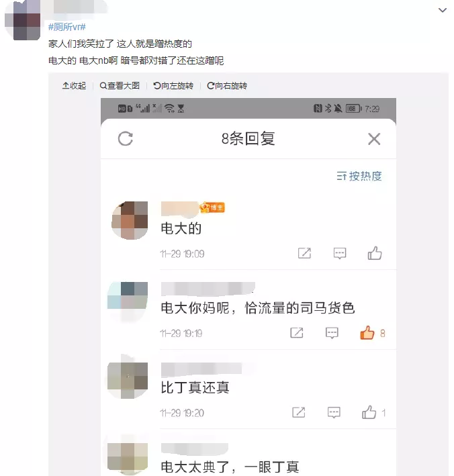454x476 pixels.
Task: Collapse the image with 收起
Action: tap(74, 86)
